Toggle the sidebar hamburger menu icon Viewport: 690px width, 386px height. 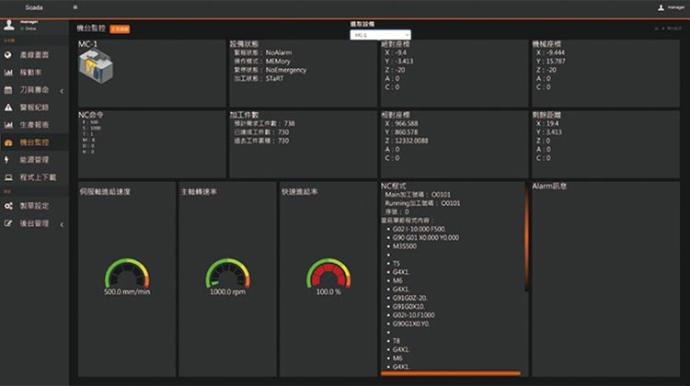click(75, 7)
